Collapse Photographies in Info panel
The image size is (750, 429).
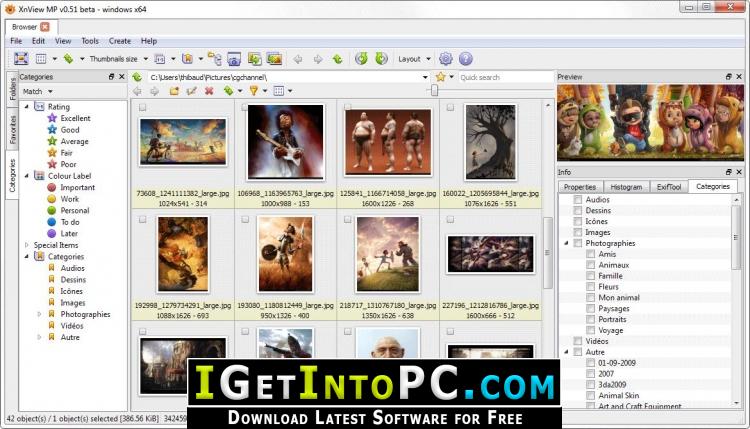[x=566, y=243]
